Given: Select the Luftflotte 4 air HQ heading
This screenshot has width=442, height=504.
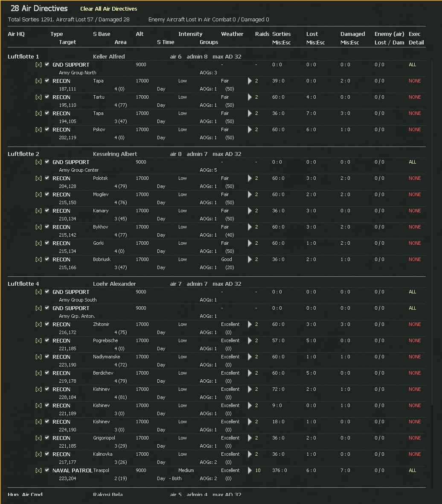Looking at the screenshot, I should click(23, 284).
